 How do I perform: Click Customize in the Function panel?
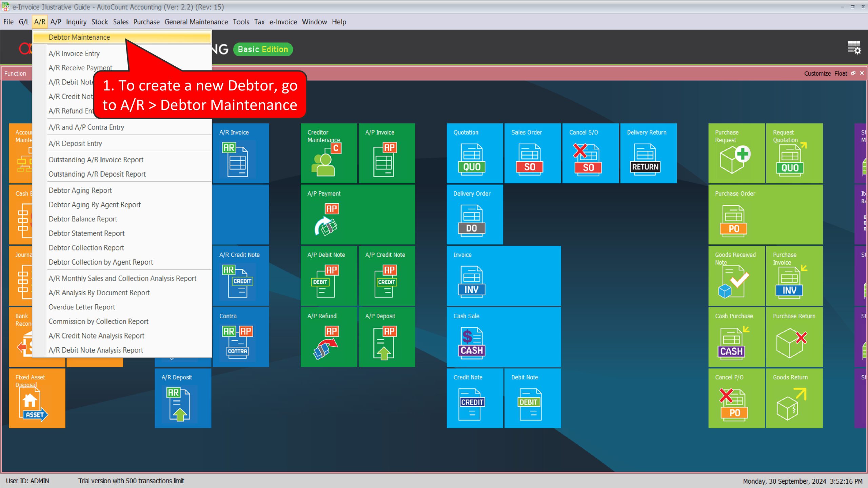pos(817,74)
